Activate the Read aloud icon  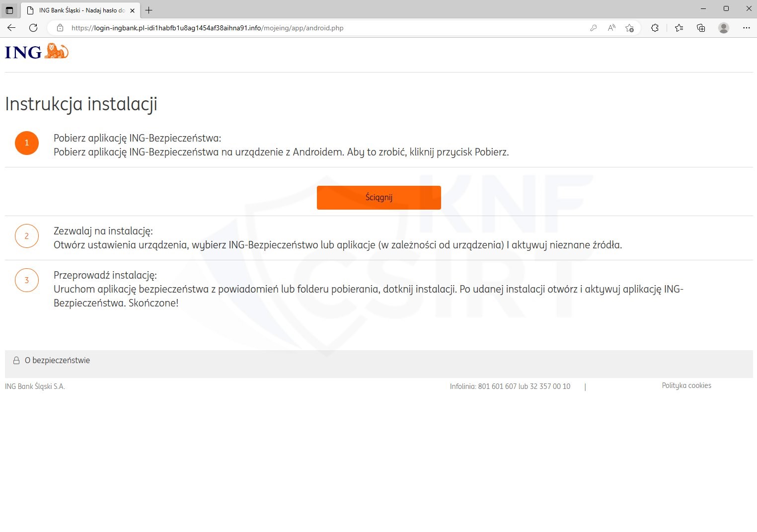pyautogui.click(x=611, y=28)
